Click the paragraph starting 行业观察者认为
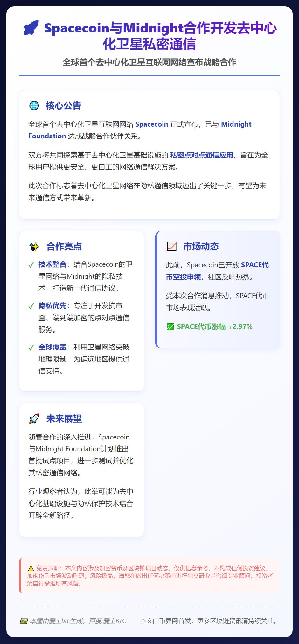The width and height of the screenshot is (299, 644). (81, 503)
